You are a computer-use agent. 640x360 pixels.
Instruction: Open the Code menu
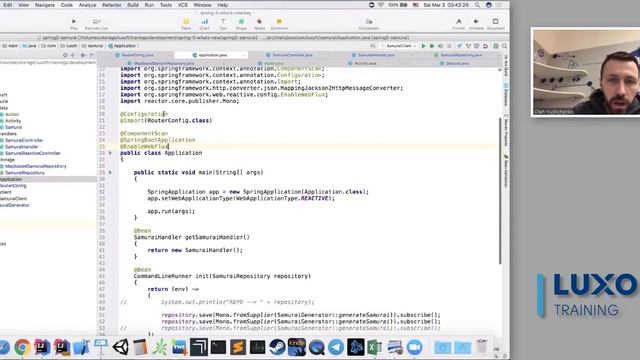click(x=67, y=5)
